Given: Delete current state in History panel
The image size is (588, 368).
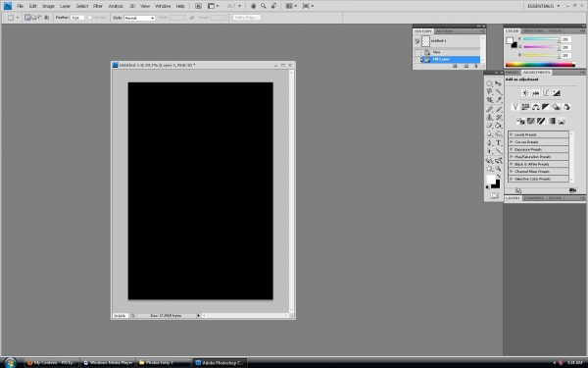Looking at the screenshot, I should tap(476, 66).
